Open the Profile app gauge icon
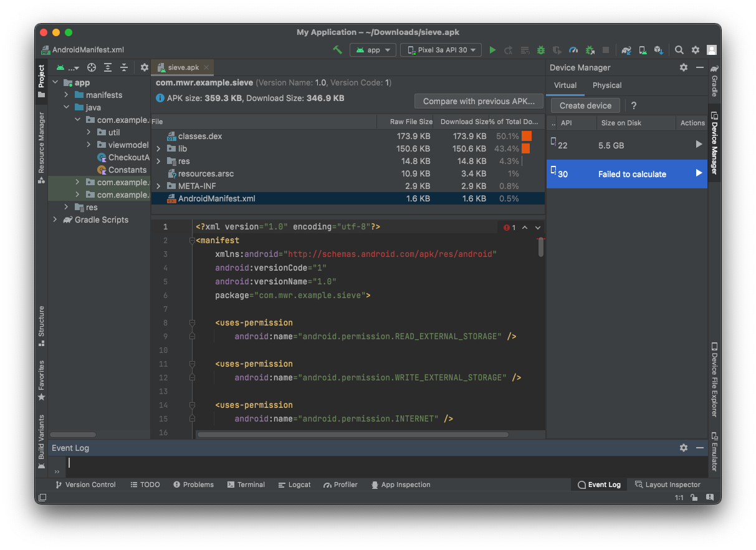 click(573, 50)
